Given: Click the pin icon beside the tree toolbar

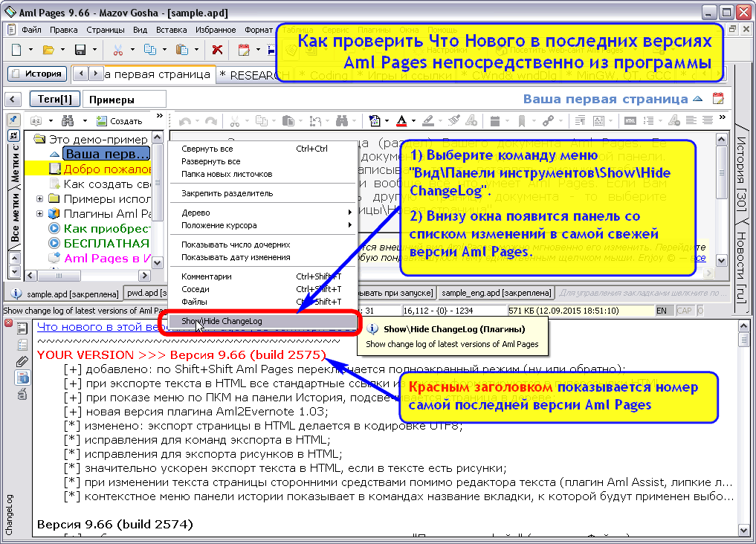Looking at the screenshot, I should (13, 120).
